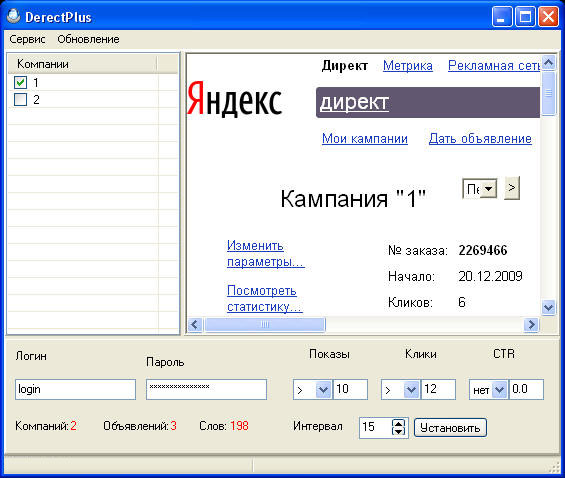Maximize the DerectPlus window
565x478 pixels.
[525, 17]
